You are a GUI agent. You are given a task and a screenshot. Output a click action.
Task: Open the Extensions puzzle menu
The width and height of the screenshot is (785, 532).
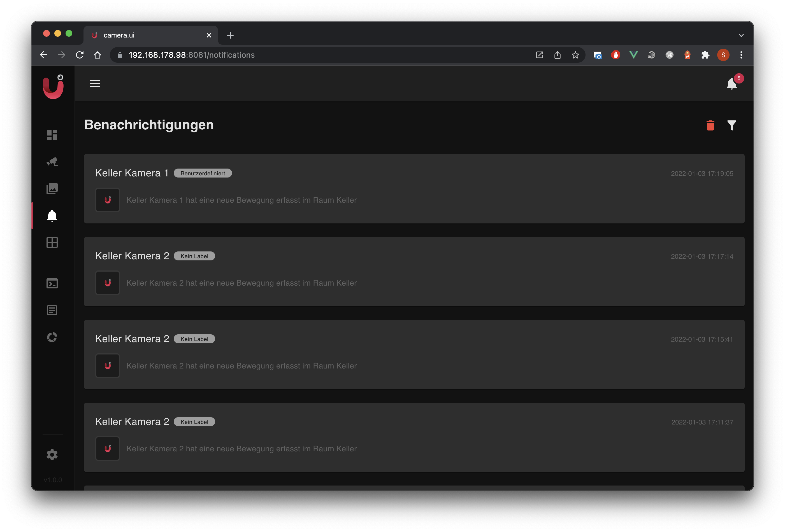(x=705, y=55)
